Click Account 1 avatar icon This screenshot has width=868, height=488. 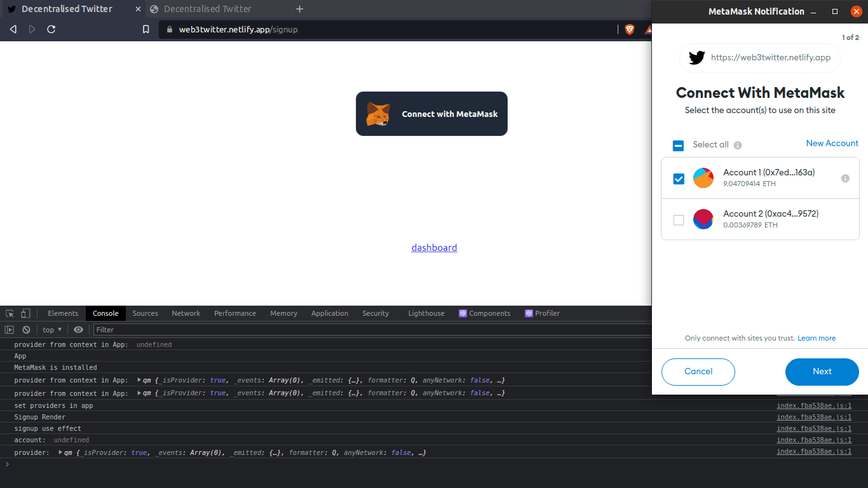click(x=703, y=178)
